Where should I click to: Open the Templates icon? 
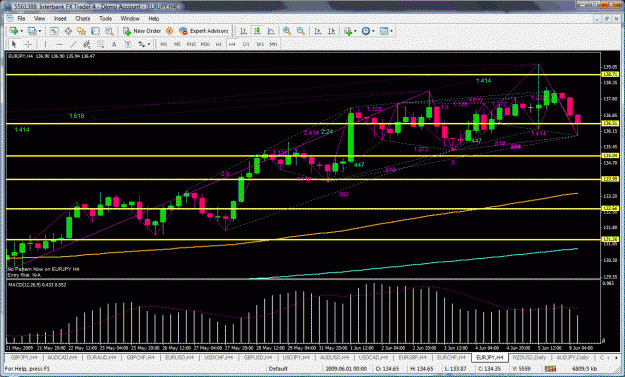coord(384,31)
